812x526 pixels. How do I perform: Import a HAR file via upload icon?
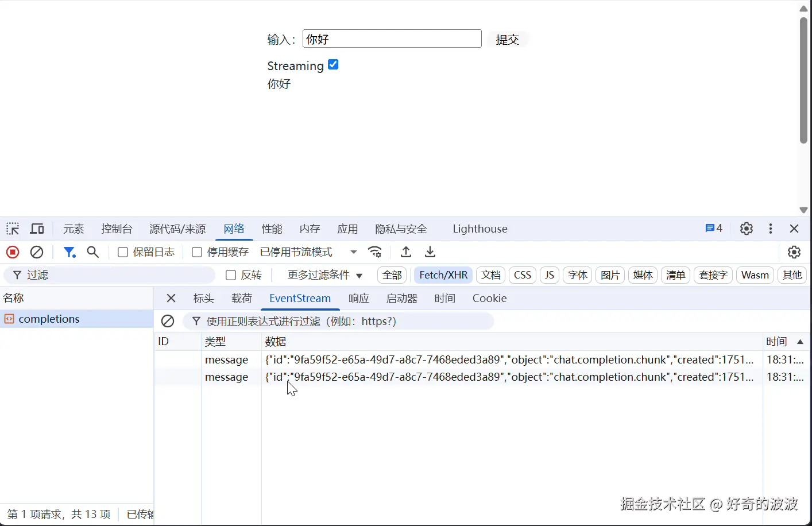pos(405,252)
